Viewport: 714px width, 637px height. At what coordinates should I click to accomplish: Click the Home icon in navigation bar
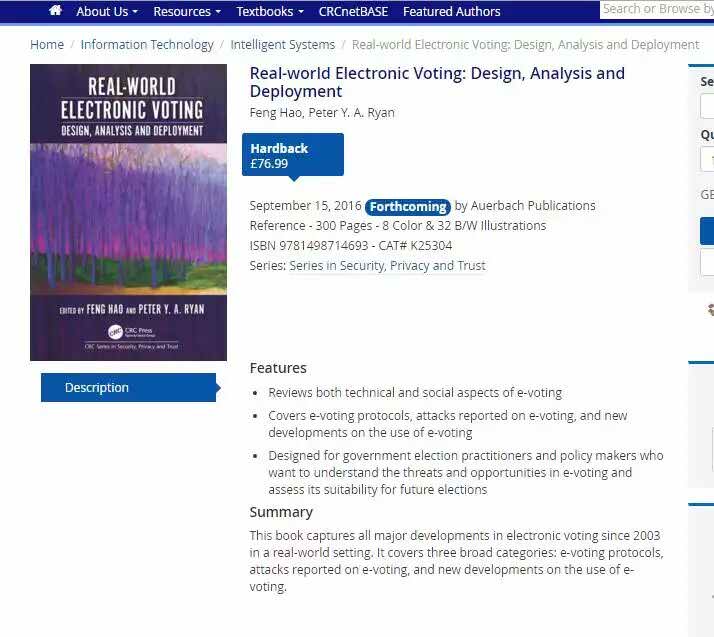(55, 11)
